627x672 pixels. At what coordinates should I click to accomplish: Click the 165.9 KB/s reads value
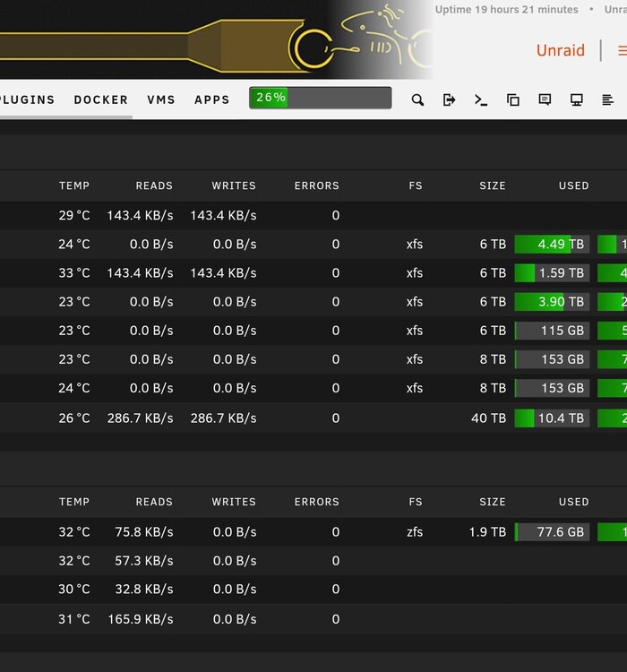coord(140,619)
